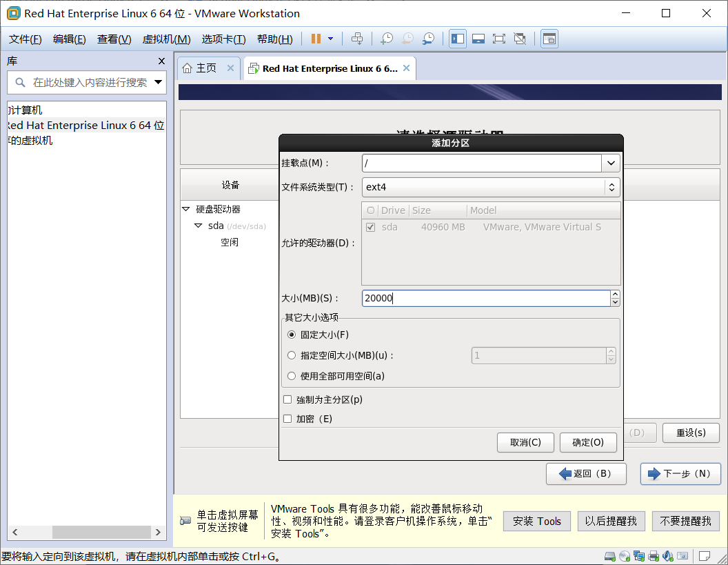The width and height of the screenshot is (728, 565).
Task: Select the fixed size radio option
Action: (292, 335)
